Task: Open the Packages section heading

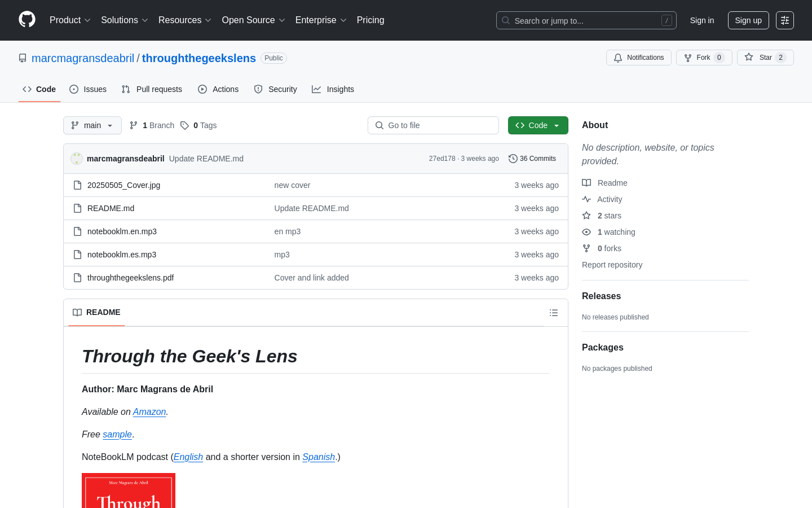Action: [603, 348]
